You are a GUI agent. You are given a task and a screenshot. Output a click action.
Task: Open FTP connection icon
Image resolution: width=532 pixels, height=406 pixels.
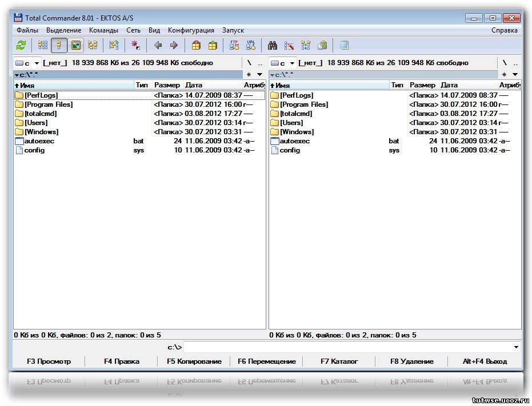pos(234,45)
